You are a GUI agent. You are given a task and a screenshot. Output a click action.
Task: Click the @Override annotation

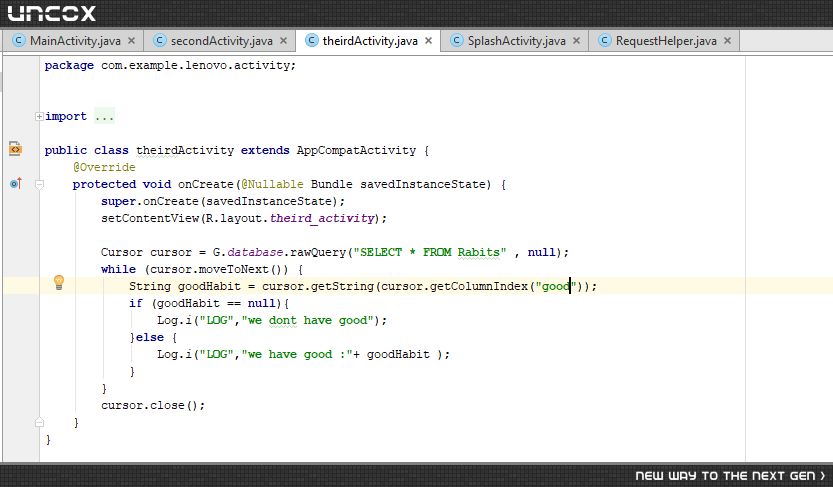[x=104, y=167]
